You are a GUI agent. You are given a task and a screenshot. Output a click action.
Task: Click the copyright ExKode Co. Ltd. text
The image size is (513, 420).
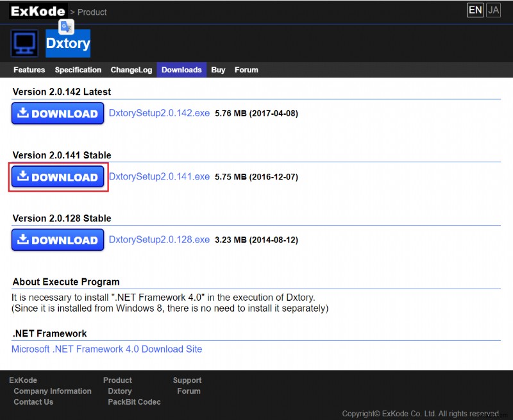point(421,414)
